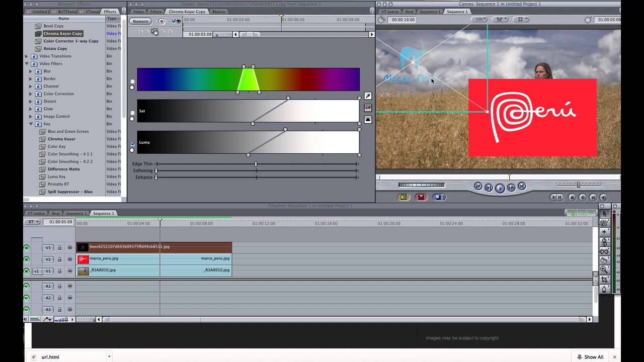Select the Zoom magnifier tool
Image resolution: width=644 pixels, height=362 pixels.
(604, 270)
